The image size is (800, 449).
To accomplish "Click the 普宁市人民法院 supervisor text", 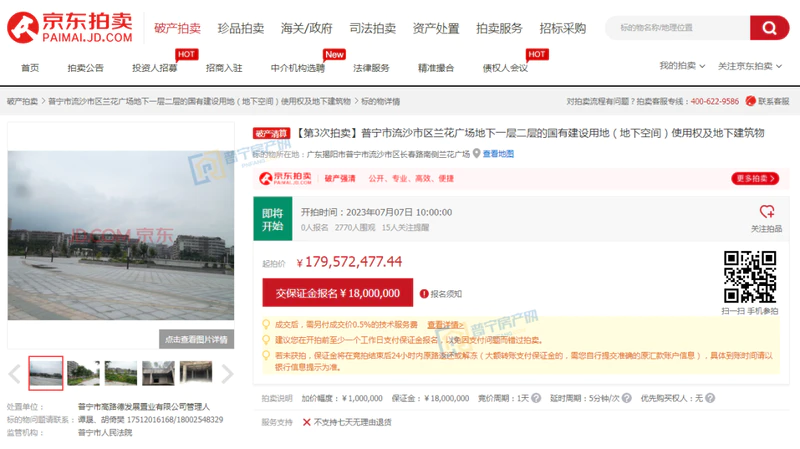I will tap(105, 432).
